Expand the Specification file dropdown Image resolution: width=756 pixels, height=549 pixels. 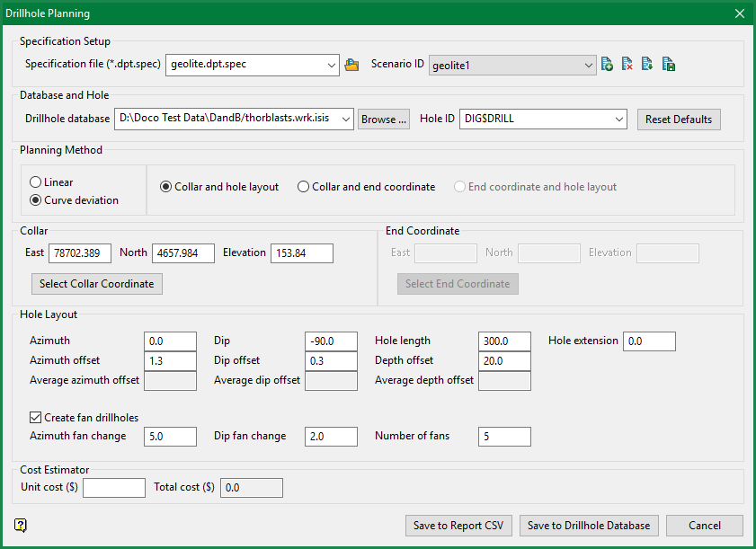[x=330, y=65]
